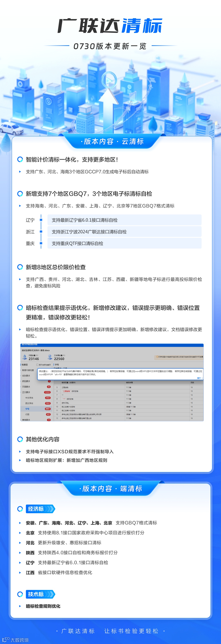The height and width of the screenshot is (644, 221).
Task: Click the 465 badge on 行距
Action: tap(48, 414)
